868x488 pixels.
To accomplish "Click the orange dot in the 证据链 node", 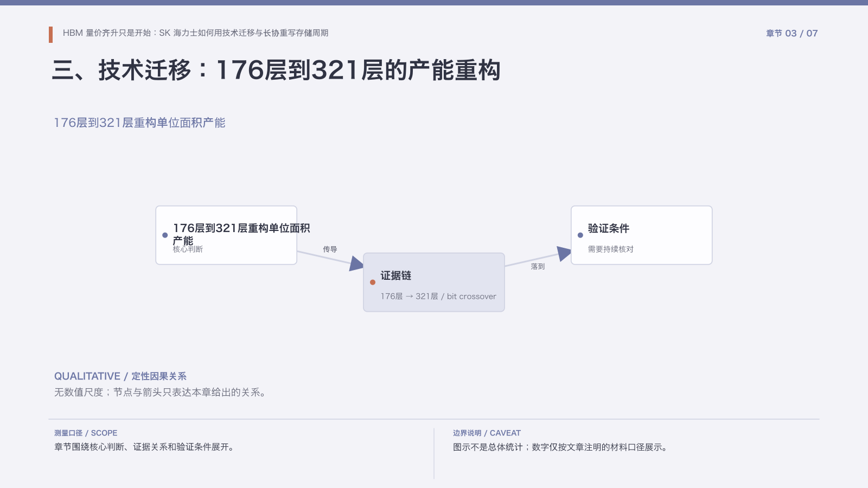I will [x=373, y=282].
